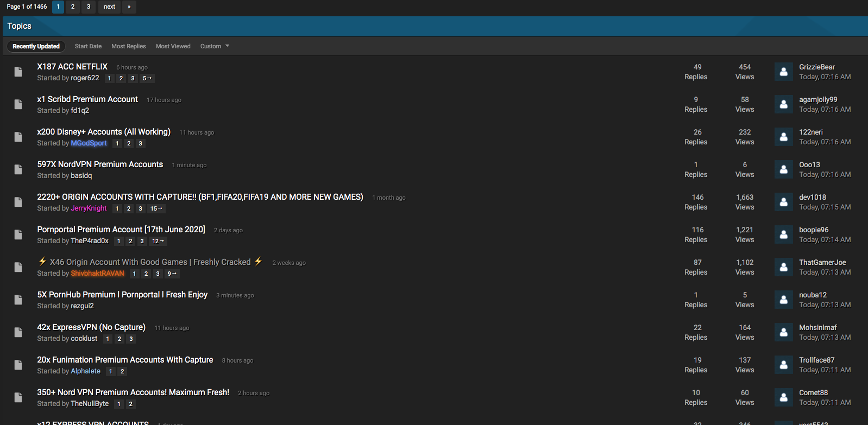View starter roger622's profile

(85, 78)
